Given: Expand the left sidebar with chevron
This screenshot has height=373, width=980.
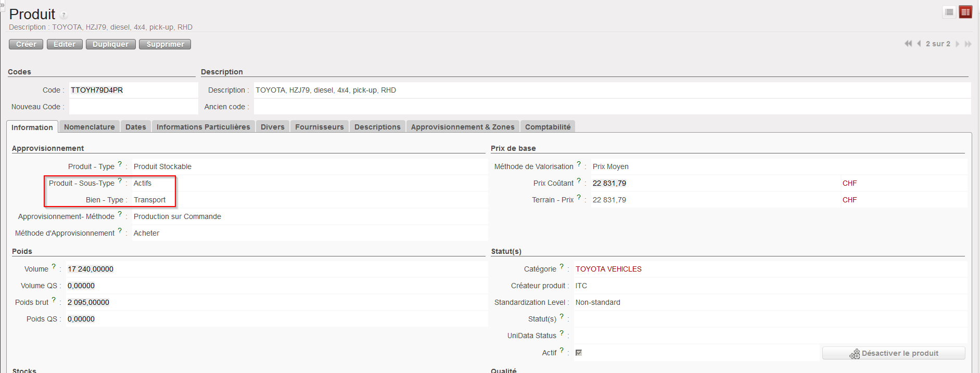Looking at the screenshot, I should [x=2, y=4].
